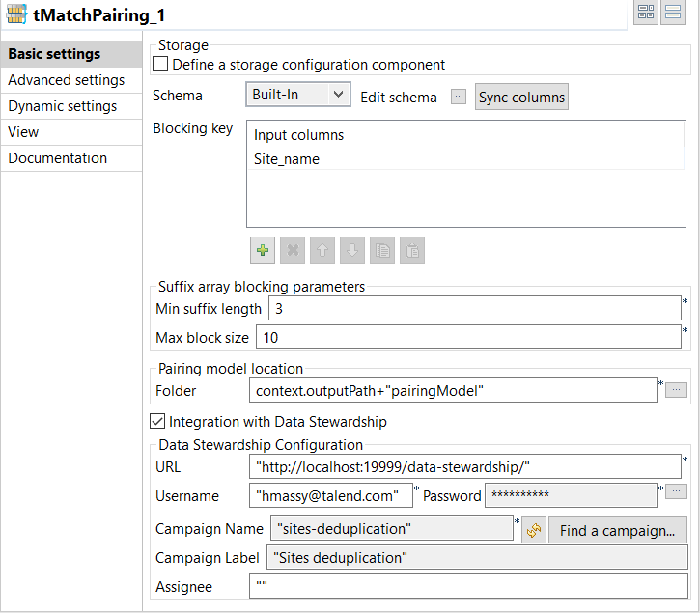
Task: Click Find a campaign button
Action: 617,530
